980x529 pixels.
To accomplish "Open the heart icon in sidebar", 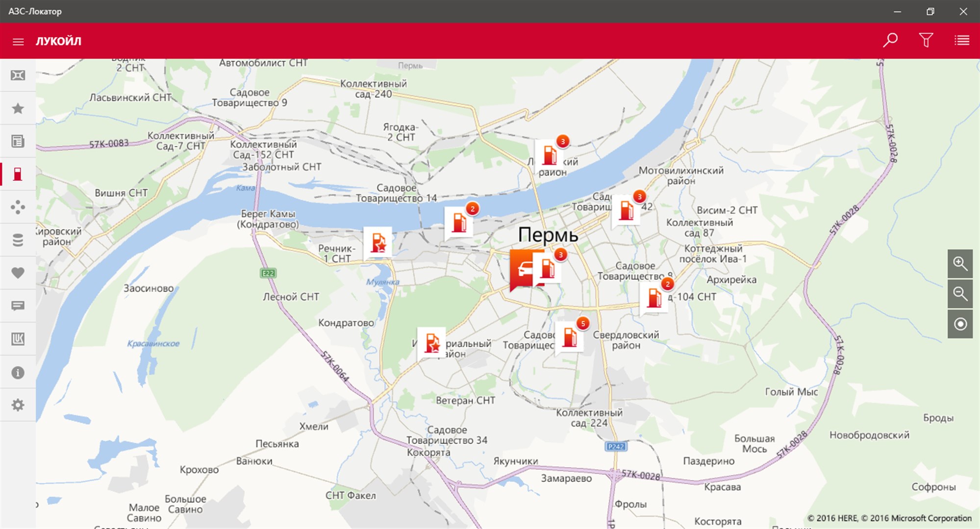I will [x=18, y=273].
